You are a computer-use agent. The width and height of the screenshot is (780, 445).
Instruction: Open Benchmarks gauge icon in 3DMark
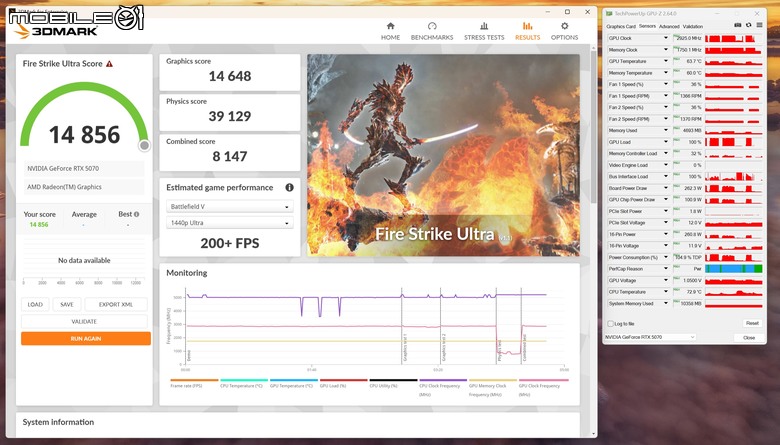click(x=432, y=26)
